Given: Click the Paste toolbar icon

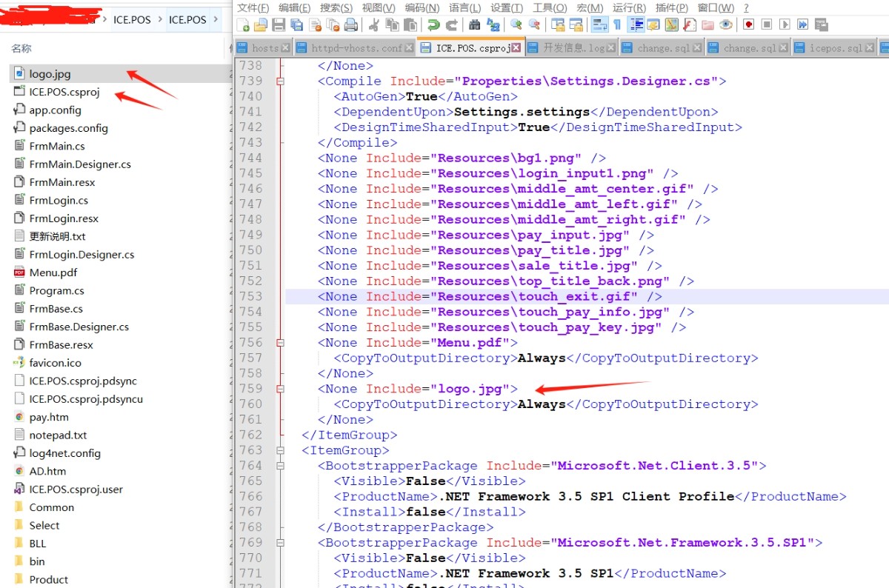Looking at the screenshot, I should [410, 24].
